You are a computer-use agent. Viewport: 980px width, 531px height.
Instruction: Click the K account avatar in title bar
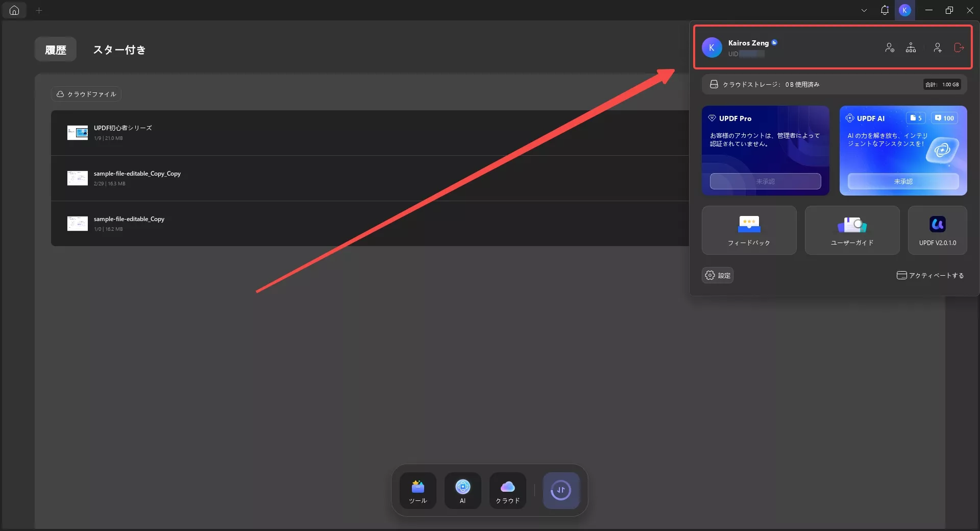coord(905,10)
